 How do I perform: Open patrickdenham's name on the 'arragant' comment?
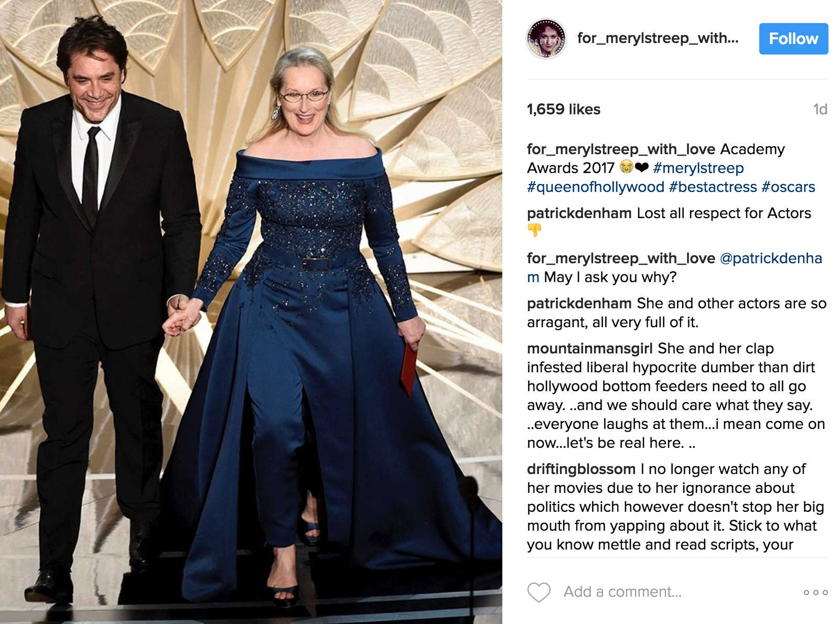click(x=579, y=303)
